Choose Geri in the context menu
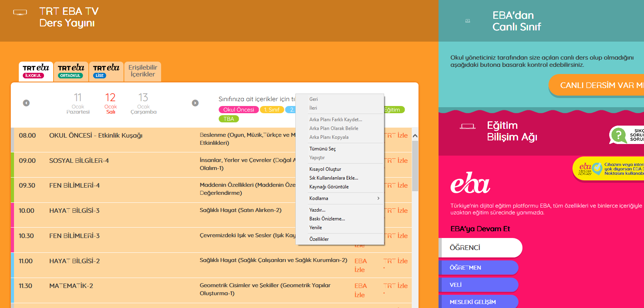 click(x=340, y=99)
